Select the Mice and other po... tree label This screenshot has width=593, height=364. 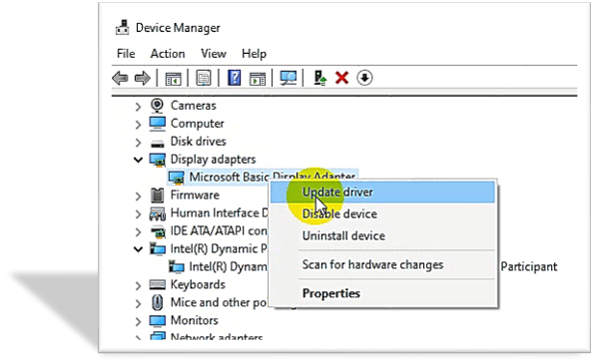(219, 302)
